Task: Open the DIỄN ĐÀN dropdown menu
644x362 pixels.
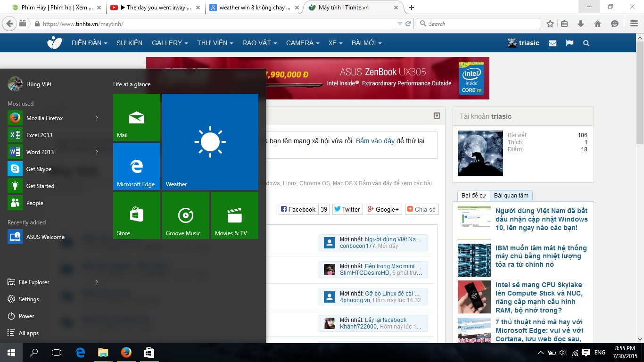Action: 90,43
